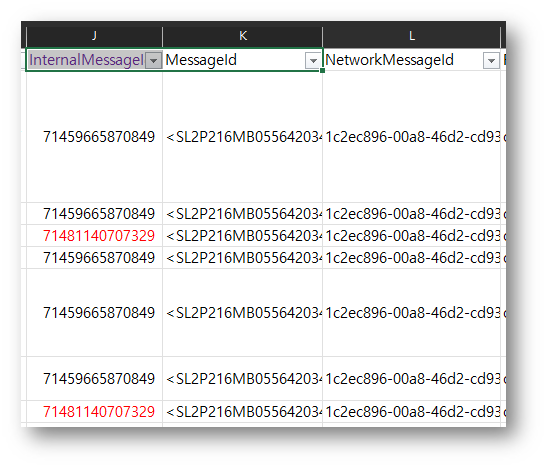Select the last red 71481140707329 cell
Screen dimensions: 548x469
pyautogui.click(x=94, y=412)
